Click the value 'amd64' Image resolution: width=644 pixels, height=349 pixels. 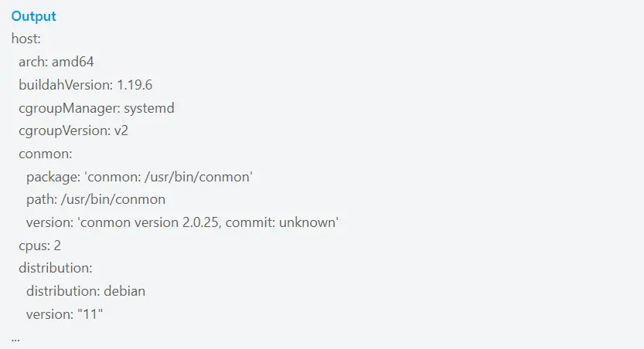pyautogui.click(x=73, y=62)
